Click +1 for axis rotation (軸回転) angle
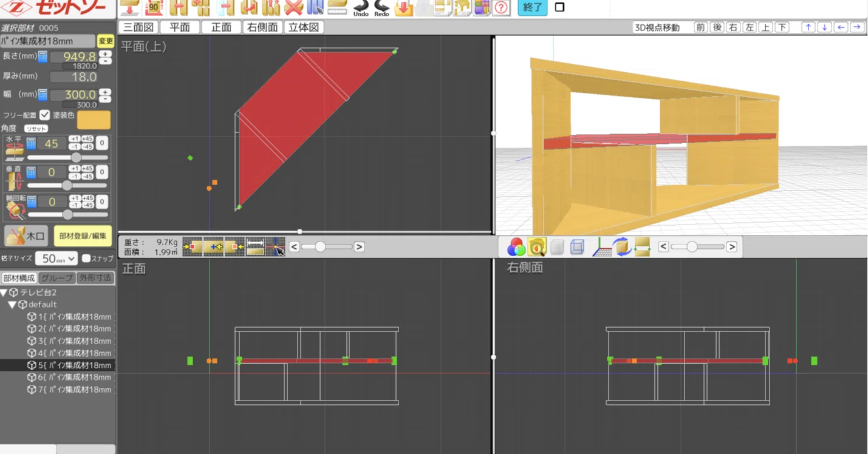This screenshot has width=868, height=454. pyautogui.click(x=74, y=198)
